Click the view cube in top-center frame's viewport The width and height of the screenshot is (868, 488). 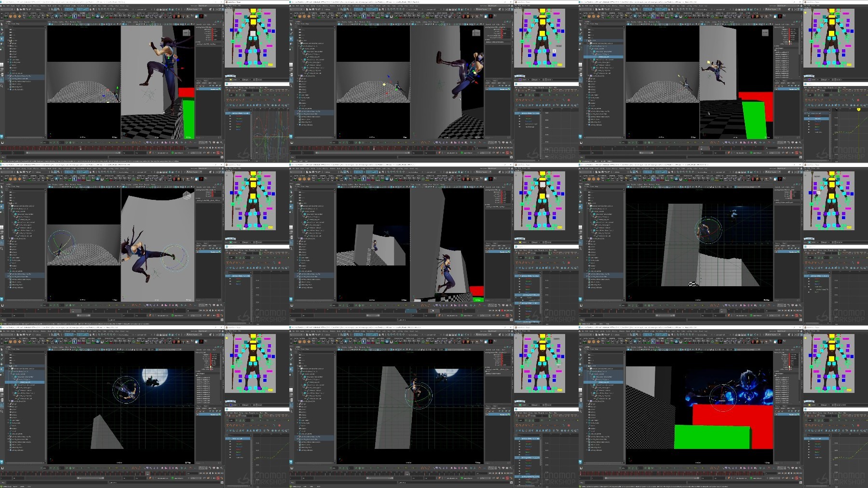(476, 33)
